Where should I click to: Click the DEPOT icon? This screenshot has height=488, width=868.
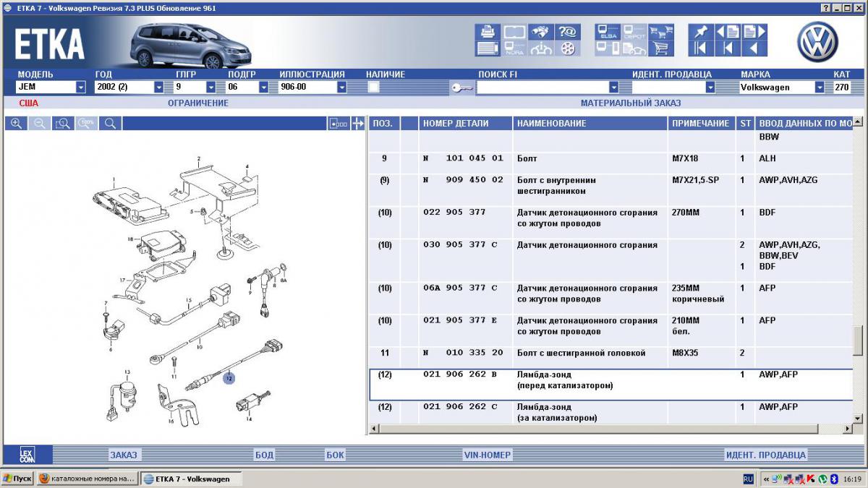[634, 32]
